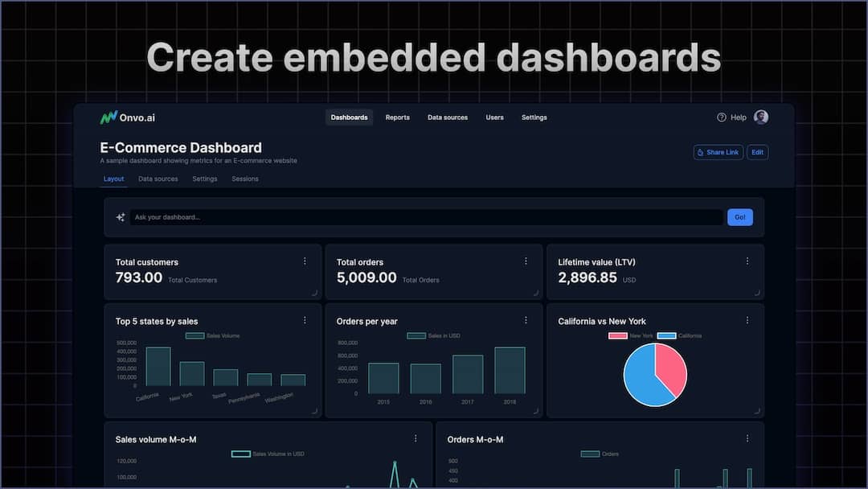Click the Sales Volume in USD legend swatch
Screen dimensions: 868x489
(x=240, y=454)
